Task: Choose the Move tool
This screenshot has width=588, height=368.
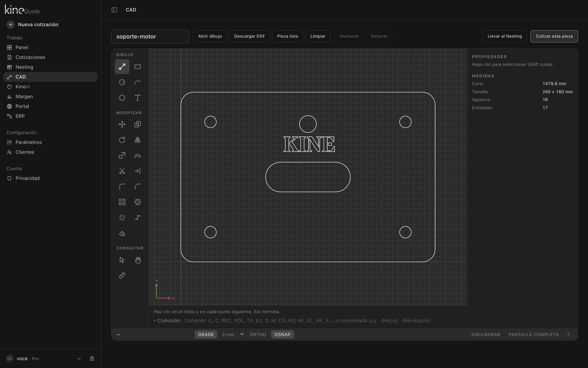Action: coord(122,125)
